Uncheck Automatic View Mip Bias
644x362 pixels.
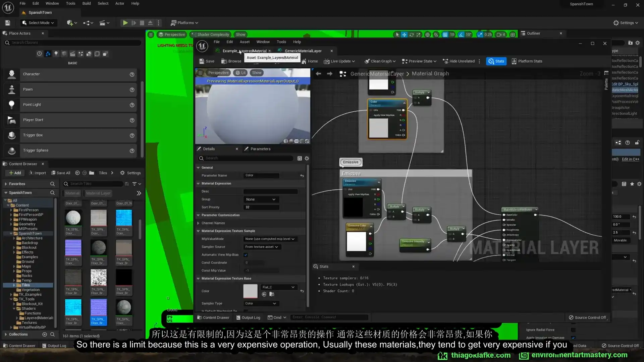point(246,255)
